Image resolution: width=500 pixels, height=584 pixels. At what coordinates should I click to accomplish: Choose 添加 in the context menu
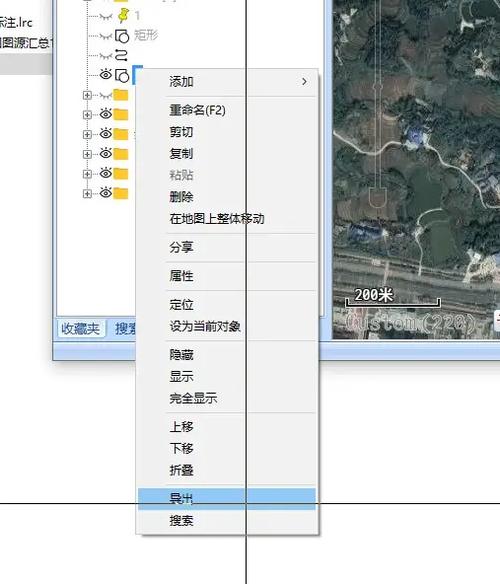227,82
